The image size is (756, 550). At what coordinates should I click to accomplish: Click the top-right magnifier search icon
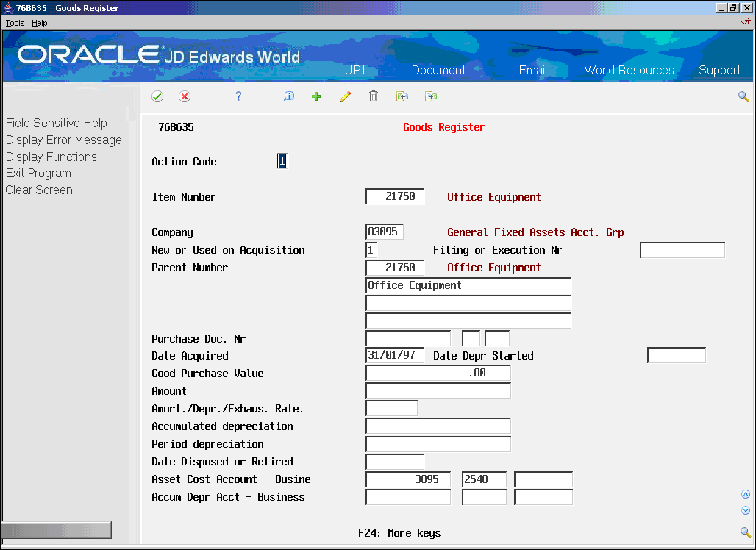click(x=743, y=96)
